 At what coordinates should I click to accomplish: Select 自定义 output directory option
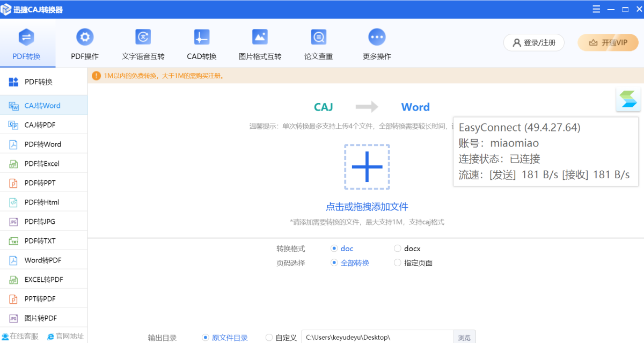269,338
